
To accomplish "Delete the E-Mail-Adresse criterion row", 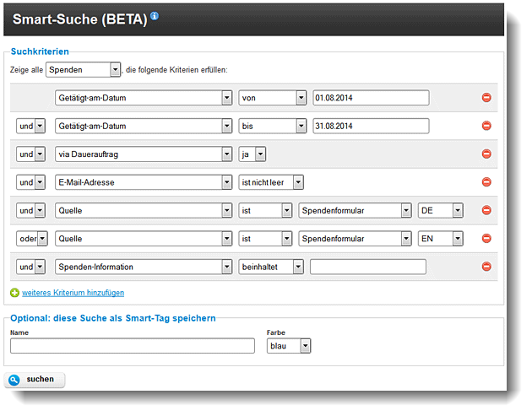I will [486, 182].
